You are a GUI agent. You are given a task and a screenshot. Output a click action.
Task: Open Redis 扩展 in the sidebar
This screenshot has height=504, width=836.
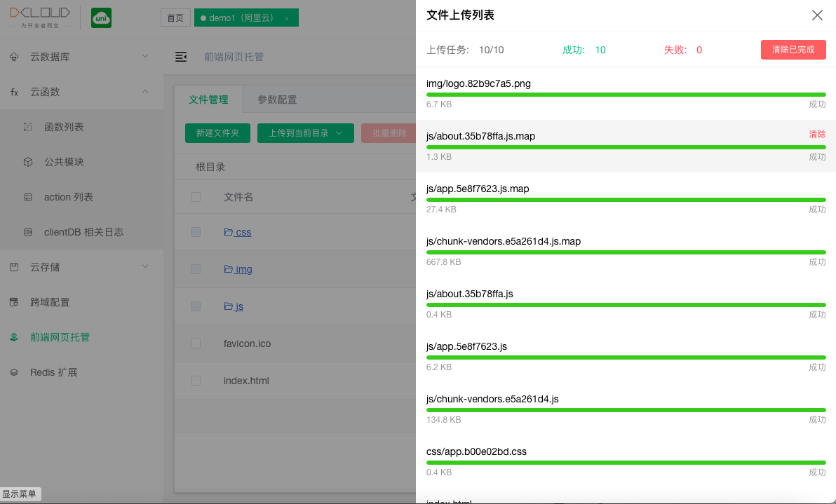[54, 372]
